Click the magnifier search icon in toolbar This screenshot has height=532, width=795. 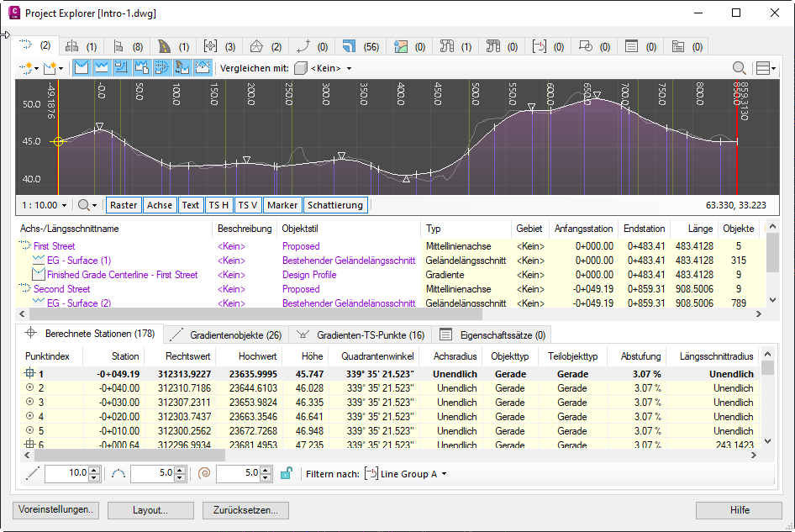740,68
